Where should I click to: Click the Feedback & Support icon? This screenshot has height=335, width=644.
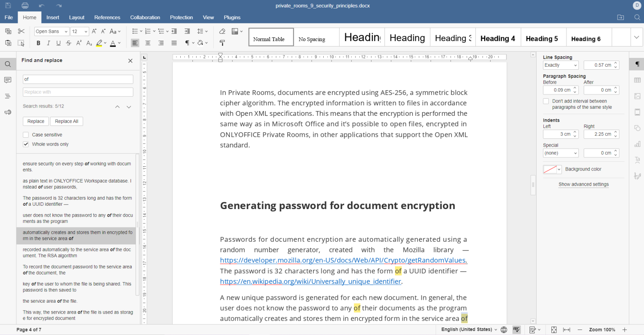pyautogui.click(x=8, y=112)
